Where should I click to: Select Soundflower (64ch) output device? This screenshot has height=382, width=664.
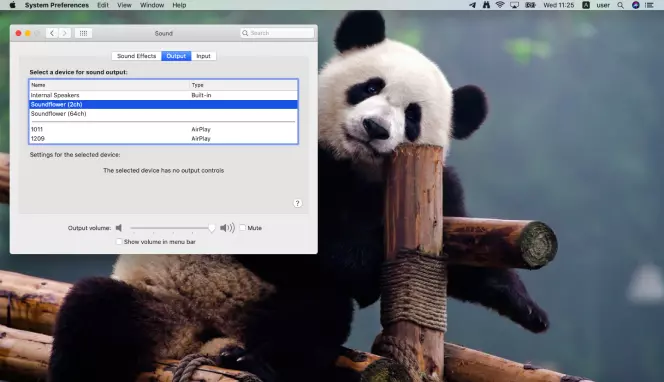[x=163, y=114]
